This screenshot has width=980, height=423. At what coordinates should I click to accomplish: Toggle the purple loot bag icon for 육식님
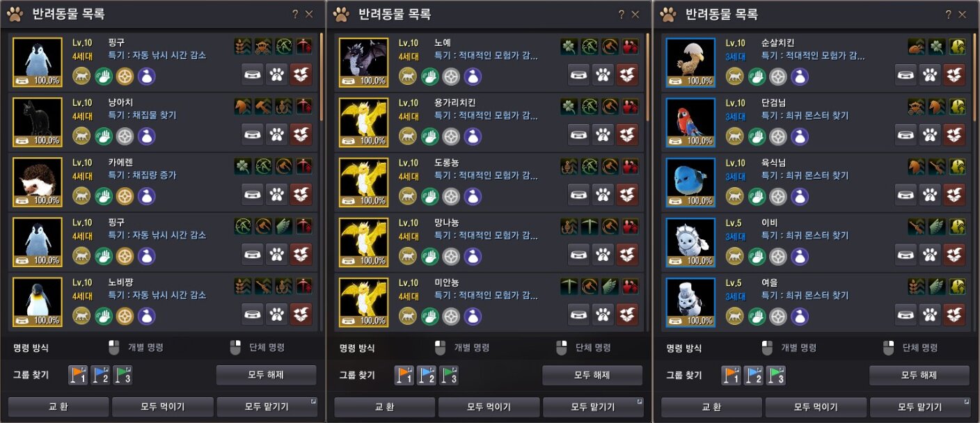(x=800, y=196)
